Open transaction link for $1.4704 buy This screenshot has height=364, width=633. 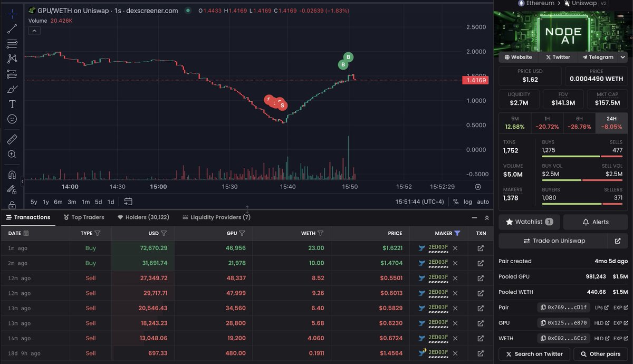coord(481,263)
